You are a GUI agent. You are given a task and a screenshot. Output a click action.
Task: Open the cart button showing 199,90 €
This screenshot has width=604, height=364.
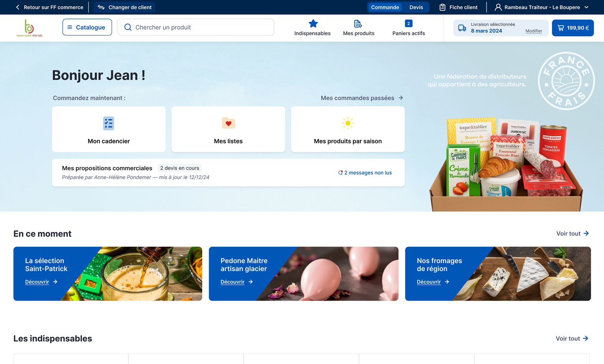click(x=573, y=28)
